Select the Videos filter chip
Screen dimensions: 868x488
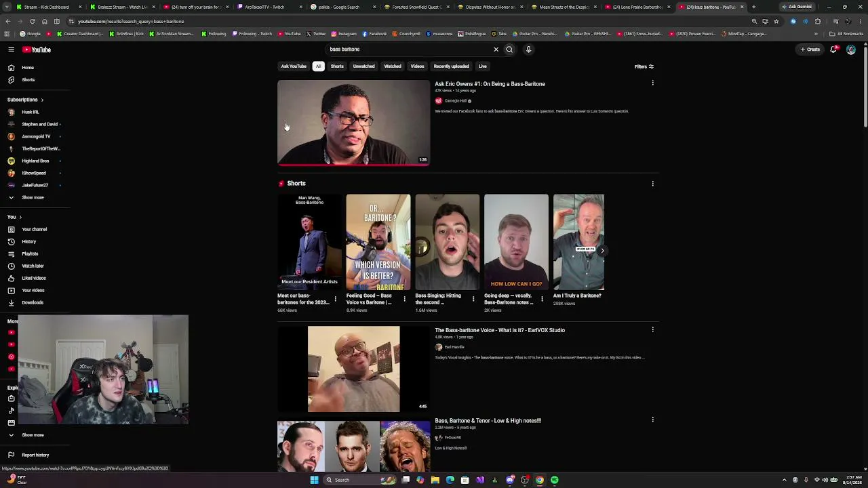pyautogui.click(x=417, y=66)
